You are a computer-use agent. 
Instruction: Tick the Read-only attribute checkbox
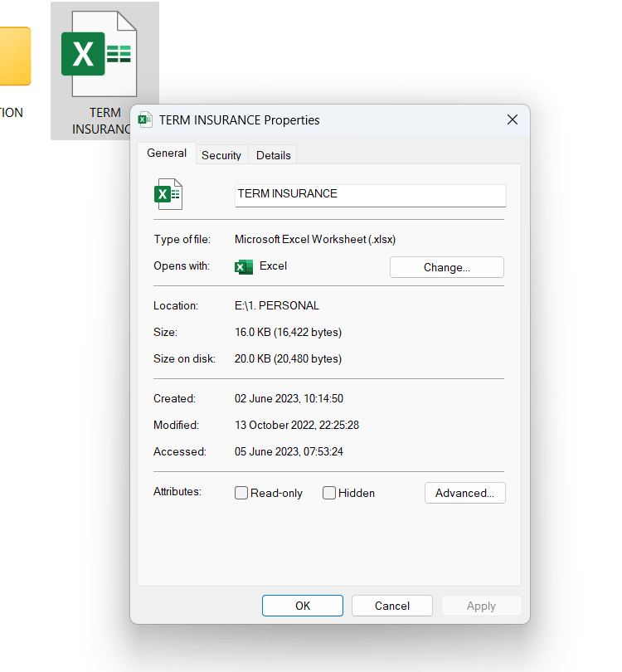pos(241,493)
